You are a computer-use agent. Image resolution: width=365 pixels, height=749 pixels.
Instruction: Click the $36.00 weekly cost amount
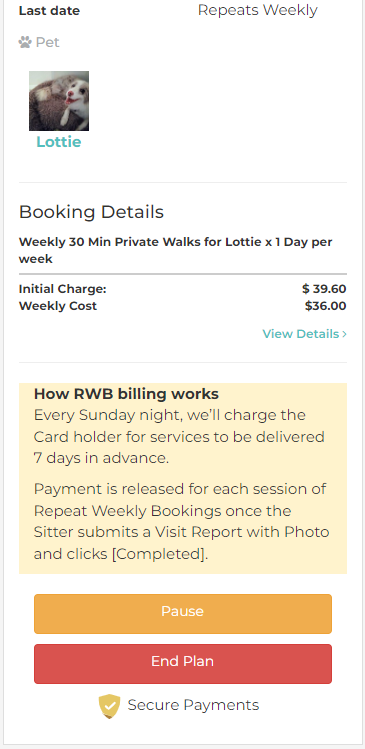coord(326,306)
